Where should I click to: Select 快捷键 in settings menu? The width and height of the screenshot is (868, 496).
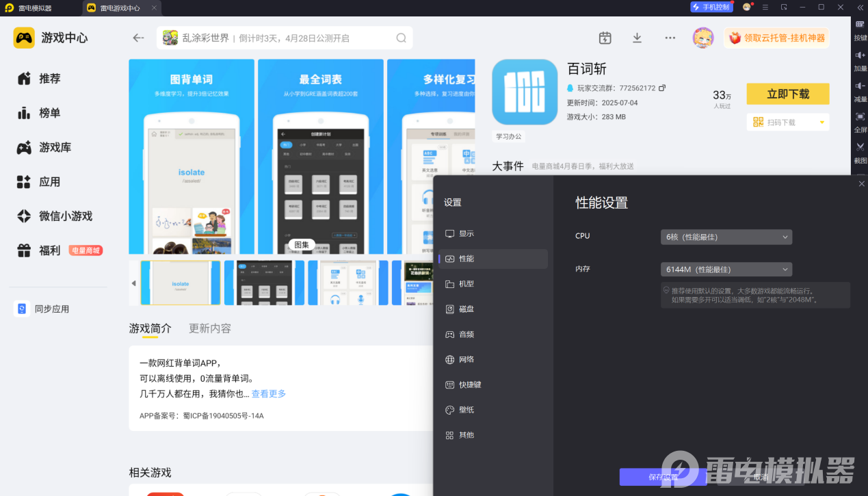(492, 384)
